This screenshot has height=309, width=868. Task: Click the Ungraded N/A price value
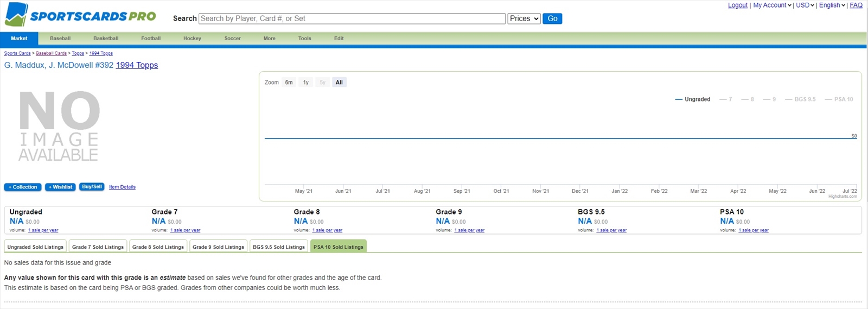tap(16, 221)
